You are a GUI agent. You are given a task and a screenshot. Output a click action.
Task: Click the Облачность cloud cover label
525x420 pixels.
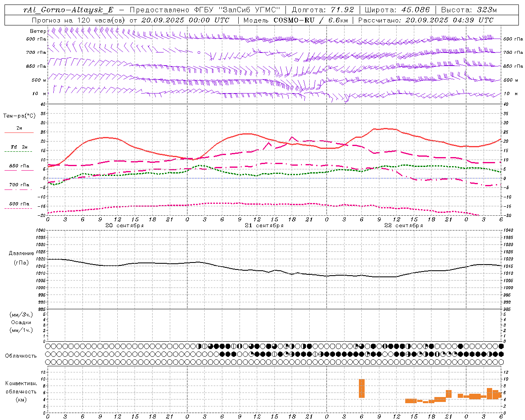point(21,356)
